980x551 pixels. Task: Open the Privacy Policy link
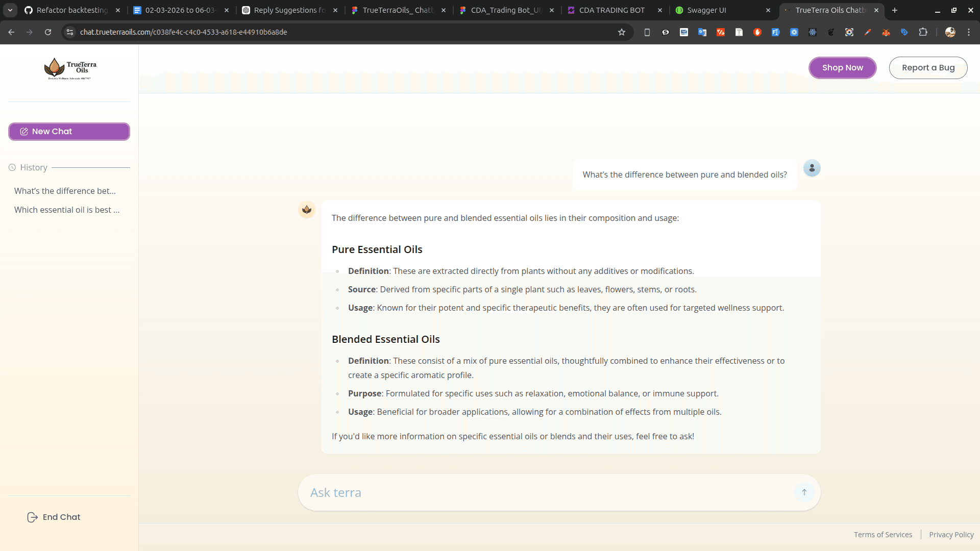951,534
